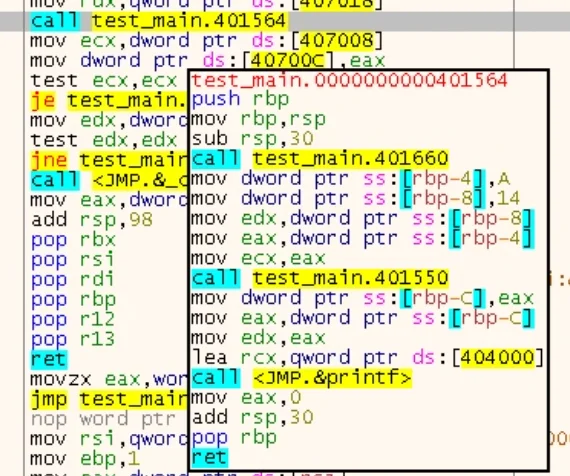Click 'call test_main.401660' in the popup
Image resolution: width=570 pixels, height=476 pixels.
(x=320, y=159)
